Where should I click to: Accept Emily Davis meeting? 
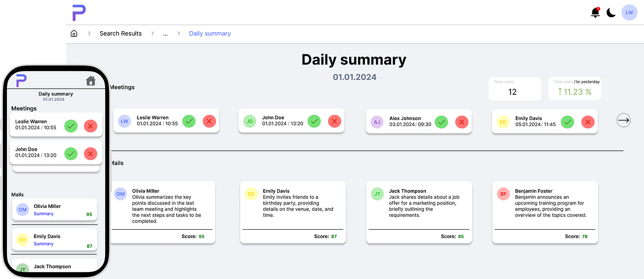(567, 122)
